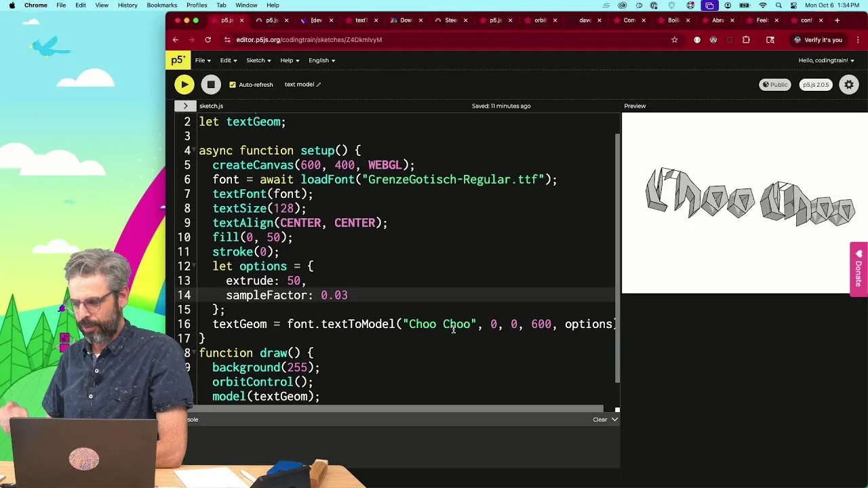Image resolution: width=868 pixels, height=488 pixels.
Task: Go back in browser history
Action: [x=176, y=40]
